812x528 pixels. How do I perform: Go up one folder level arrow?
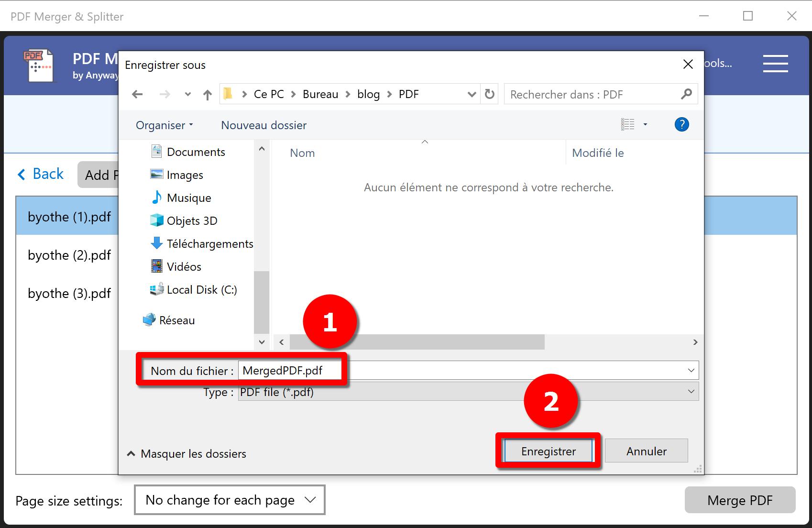tap(207, 95)
